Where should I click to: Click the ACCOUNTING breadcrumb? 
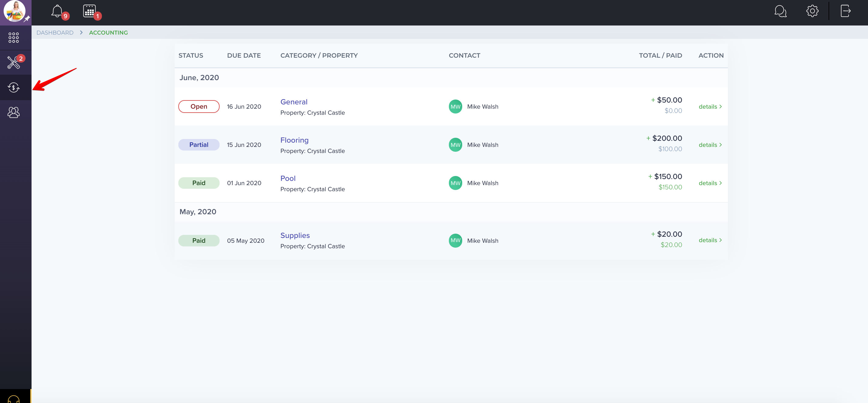click(x=109, y=33)
